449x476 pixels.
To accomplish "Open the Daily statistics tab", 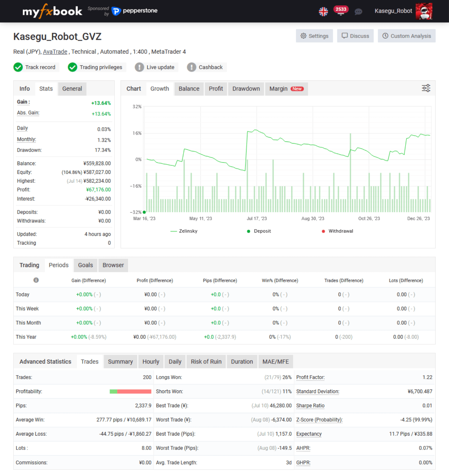I will click(175, 362).
